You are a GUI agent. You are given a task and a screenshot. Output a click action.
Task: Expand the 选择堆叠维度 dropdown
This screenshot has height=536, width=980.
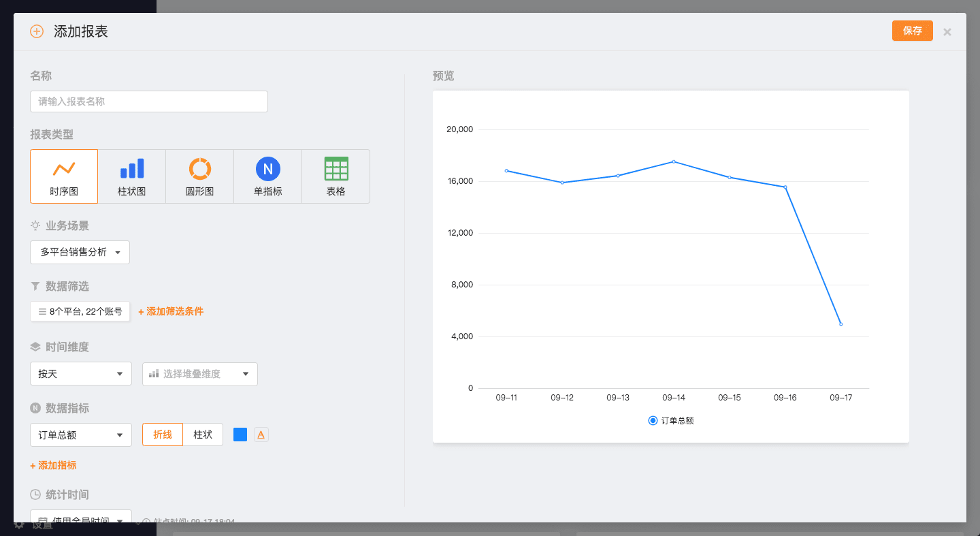200,374
